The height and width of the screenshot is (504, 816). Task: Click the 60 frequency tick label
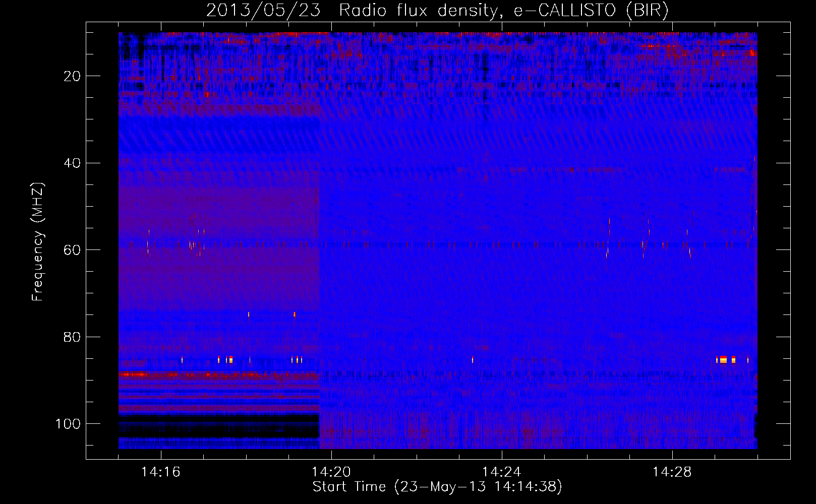[x=72, y=250]
